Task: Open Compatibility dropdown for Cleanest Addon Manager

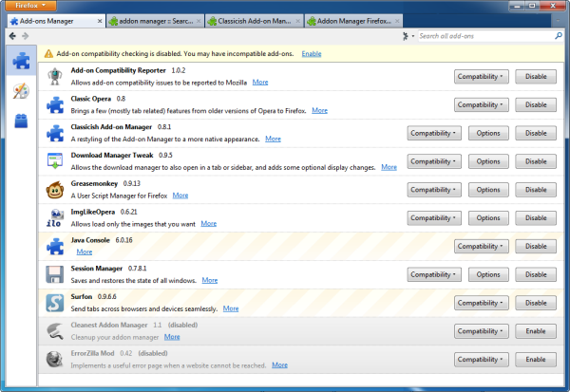Action: pos(481,331)
